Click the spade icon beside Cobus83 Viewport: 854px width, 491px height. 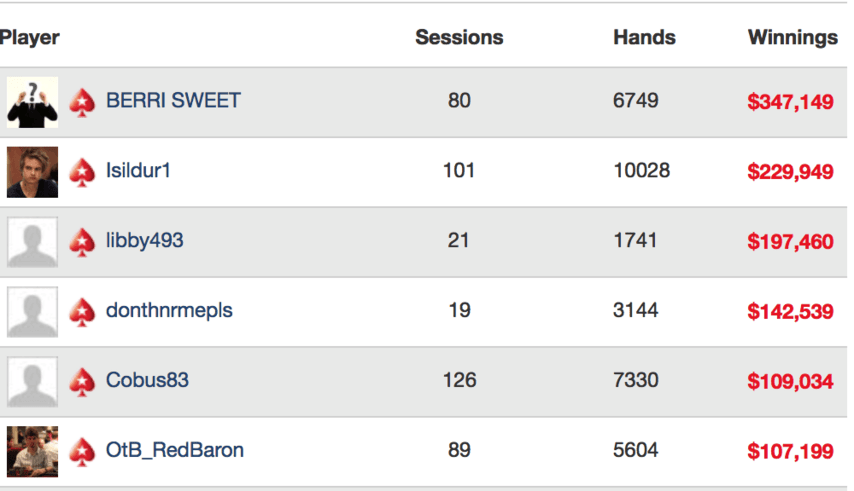coord(82,382)
